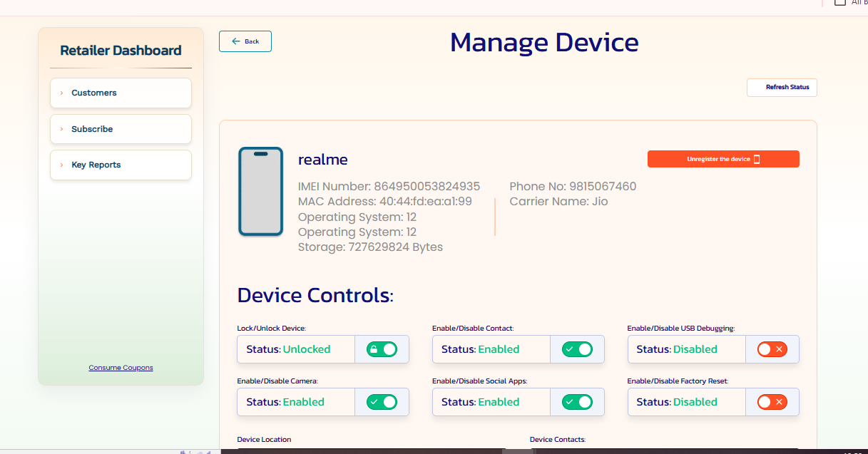Click the Retailer Dashboard heading
The image size is (868, 454).
point(121,51)
